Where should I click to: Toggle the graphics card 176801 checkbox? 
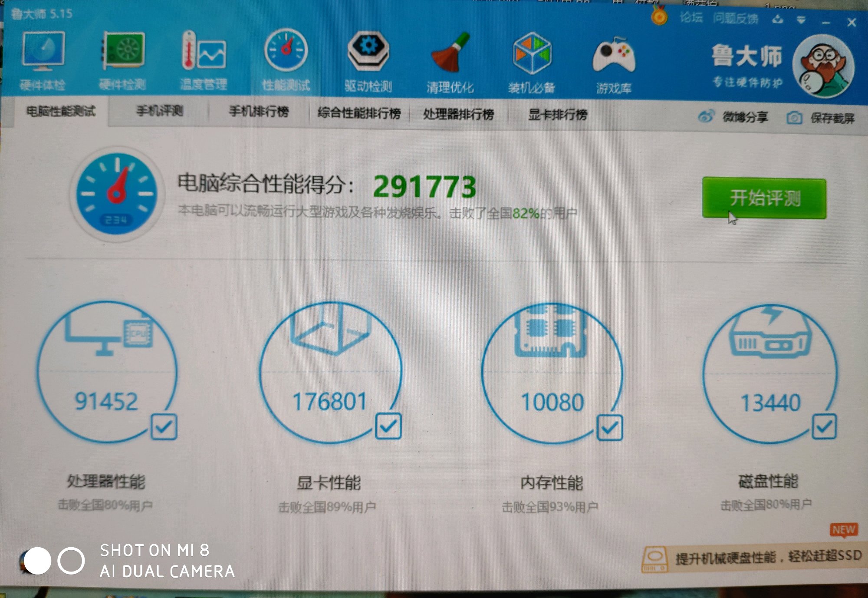[388, 426]
